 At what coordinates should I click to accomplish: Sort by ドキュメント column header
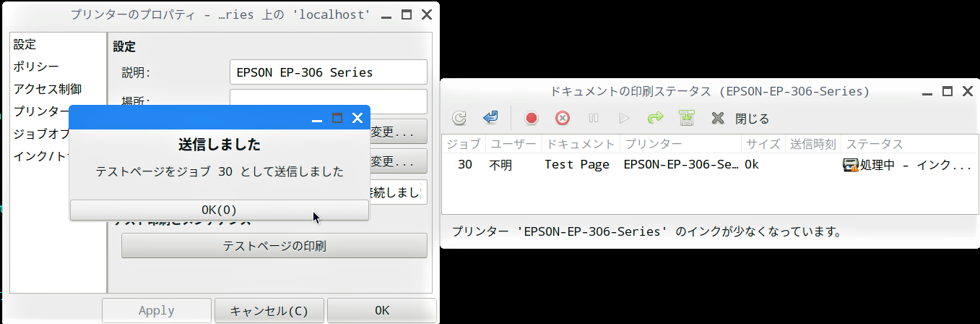580,145
